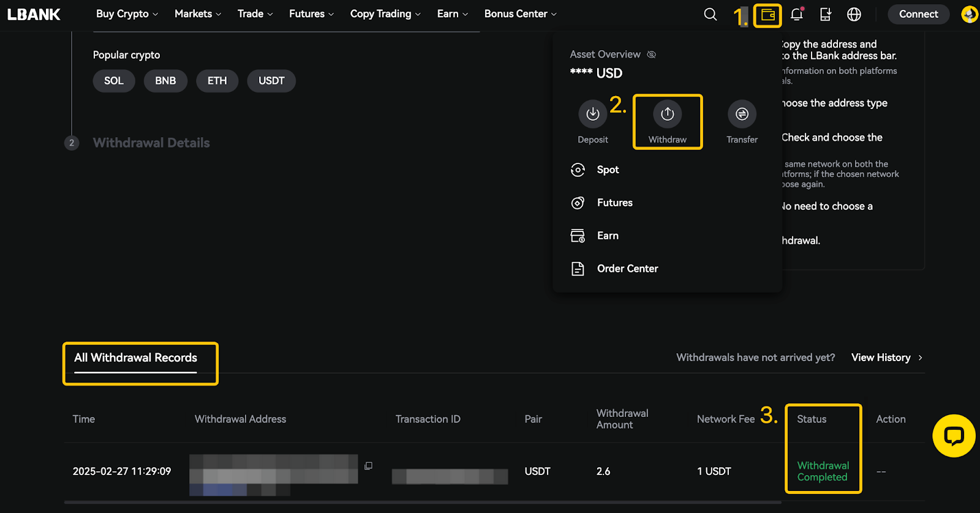
Task: Click the Withdrawal Address column header
Action: (x=240, y=419)
